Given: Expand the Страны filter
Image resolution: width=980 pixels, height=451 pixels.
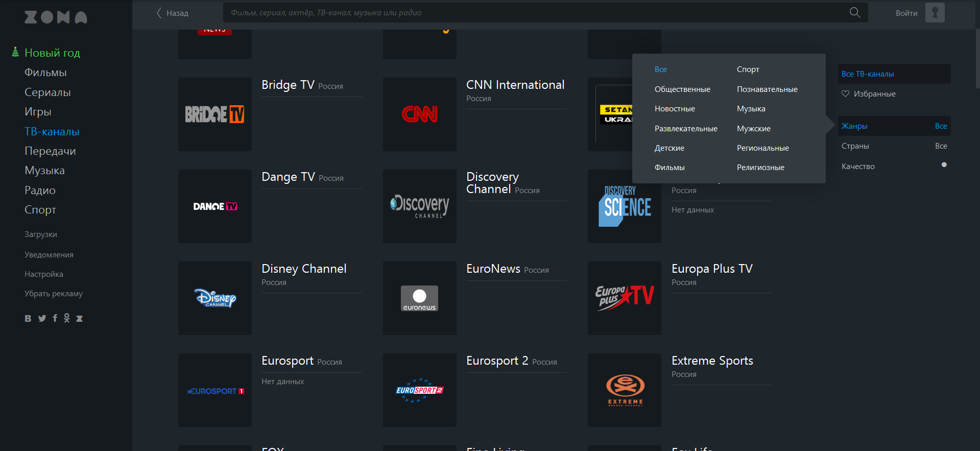Looking at the screenshot, I should tap(894, 146).
